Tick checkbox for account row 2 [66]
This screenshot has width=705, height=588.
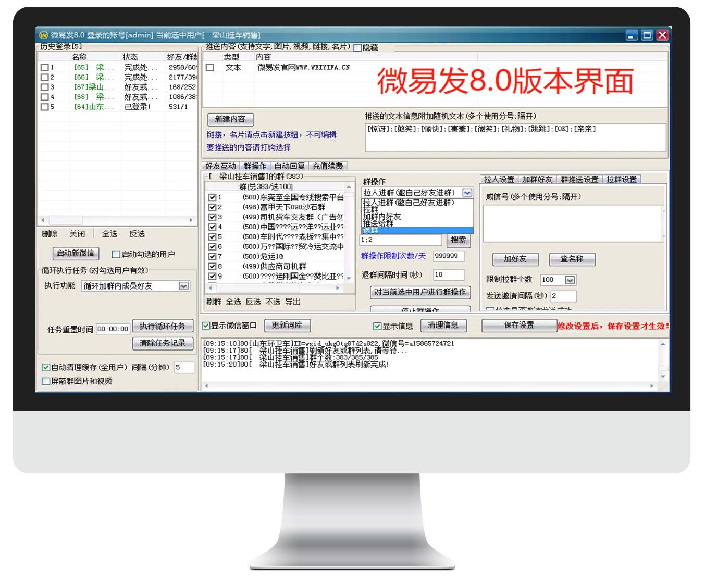44,77
